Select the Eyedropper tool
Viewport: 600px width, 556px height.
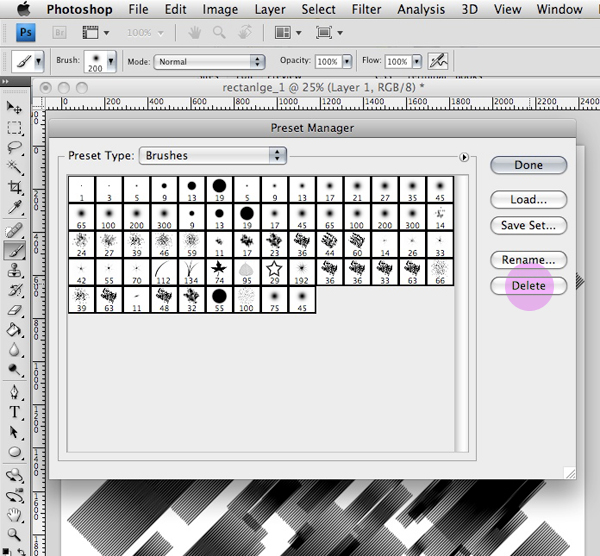tap(15, 207)
